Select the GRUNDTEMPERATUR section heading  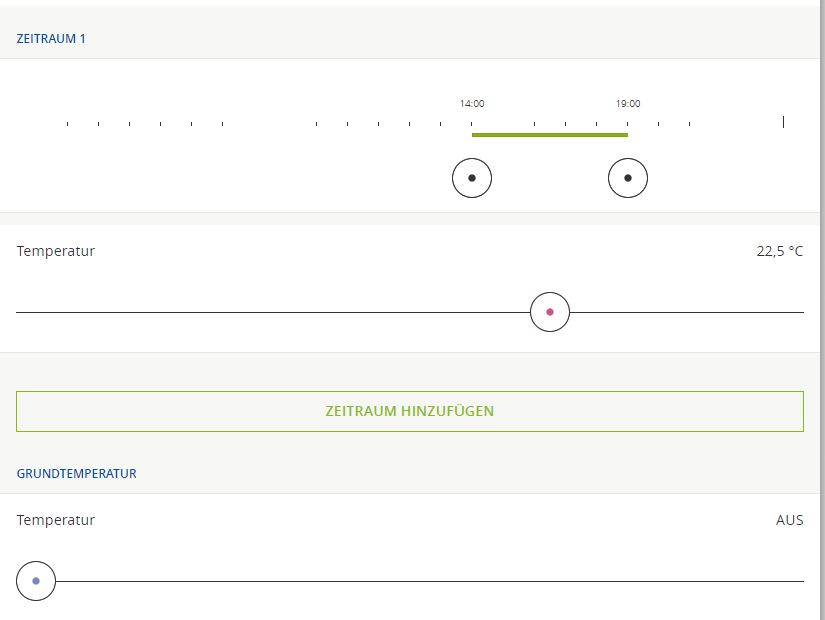77,473
